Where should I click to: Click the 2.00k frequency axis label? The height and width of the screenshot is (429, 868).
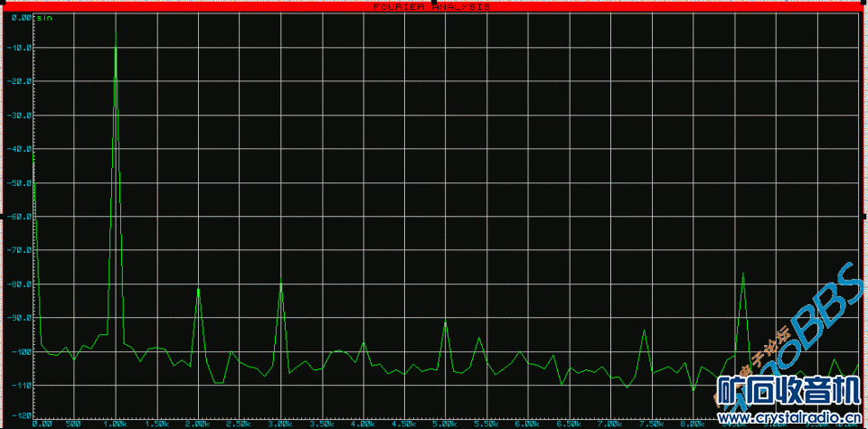point(198,424)
